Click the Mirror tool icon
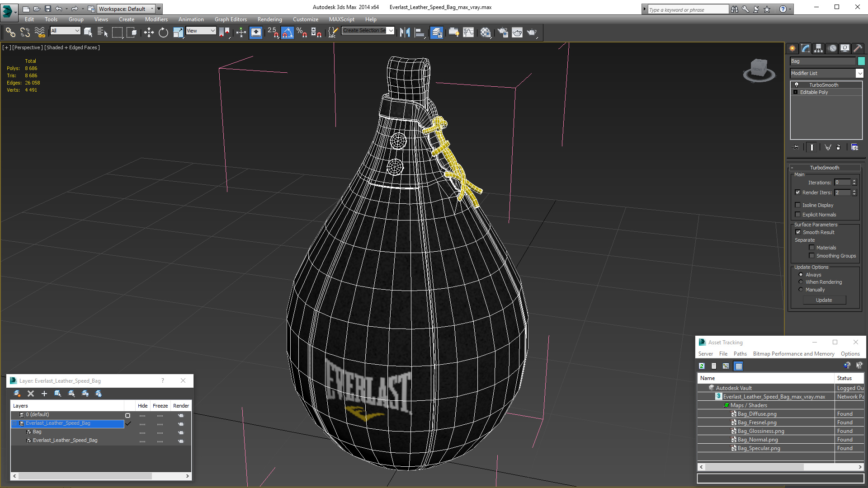This screenshot has width=868, height=488. tap(405, 32)
